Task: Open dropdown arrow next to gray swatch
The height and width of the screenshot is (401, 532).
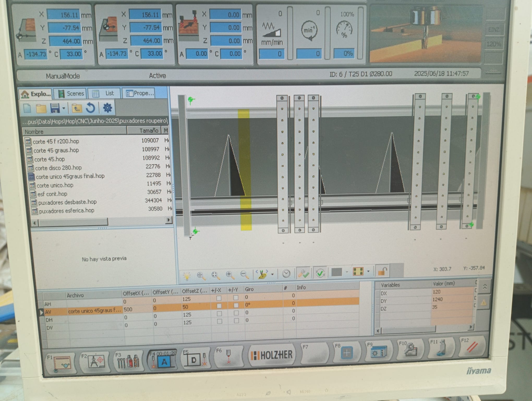Action: click(347, 272)
